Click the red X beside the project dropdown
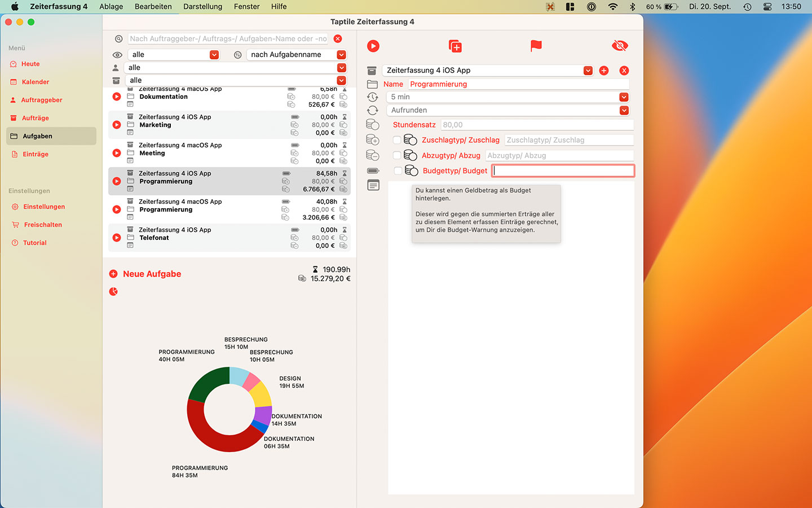This screenshot has width=812, height=508. (624, 71)
